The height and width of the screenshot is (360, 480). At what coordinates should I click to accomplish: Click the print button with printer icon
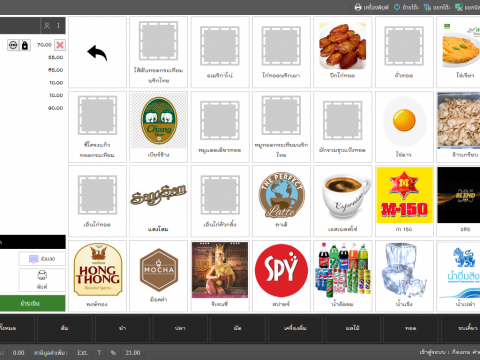42,280
